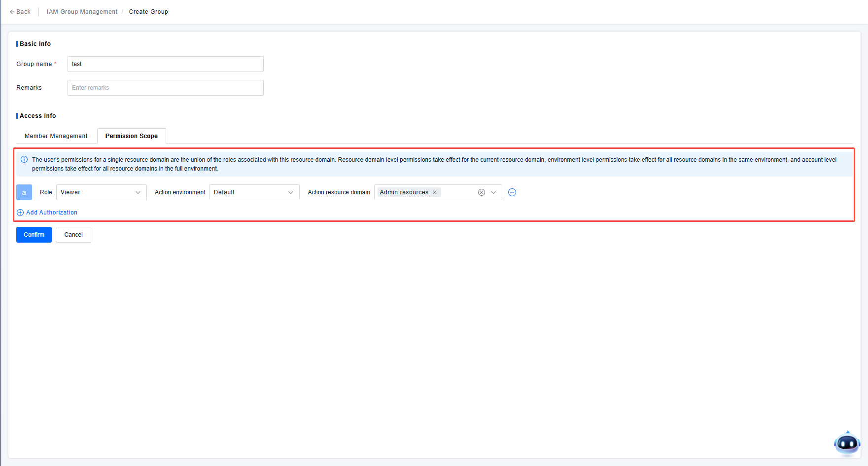Clear all selected resource domains
Screen dimensions: 868x466
(482, 192)
